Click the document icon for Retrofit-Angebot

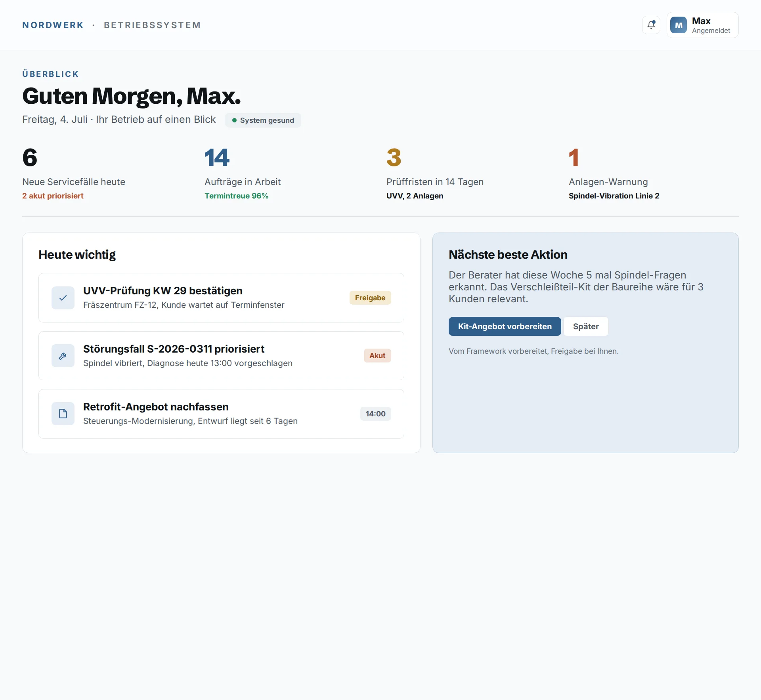[x=63, y=414]
